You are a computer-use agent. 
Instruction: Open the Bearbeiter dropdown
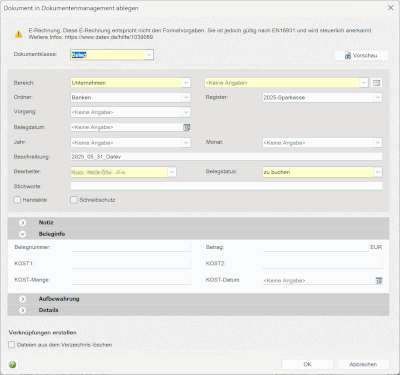point(172,172)
